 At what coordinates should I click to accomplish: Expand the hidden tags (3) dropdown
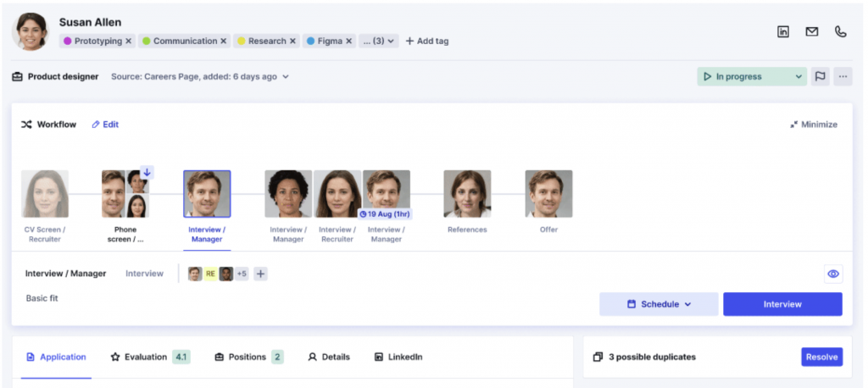pos(378,41)
